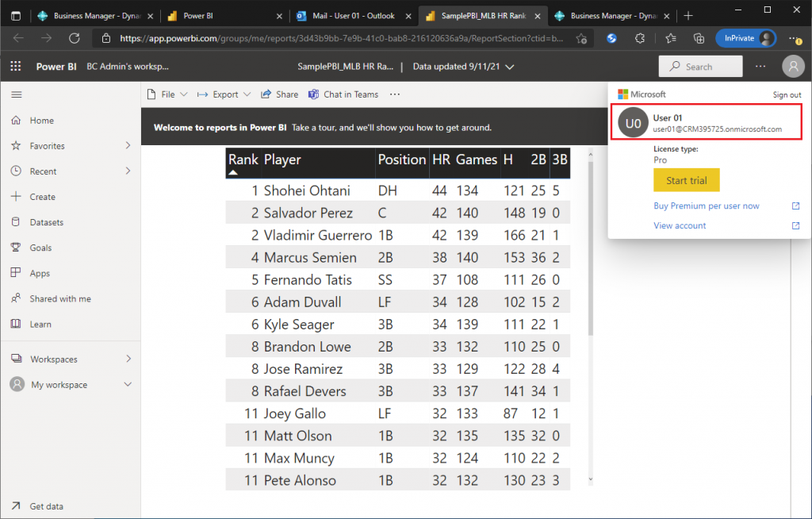Open the browser extensions puzzle icon

pos(640,38)
